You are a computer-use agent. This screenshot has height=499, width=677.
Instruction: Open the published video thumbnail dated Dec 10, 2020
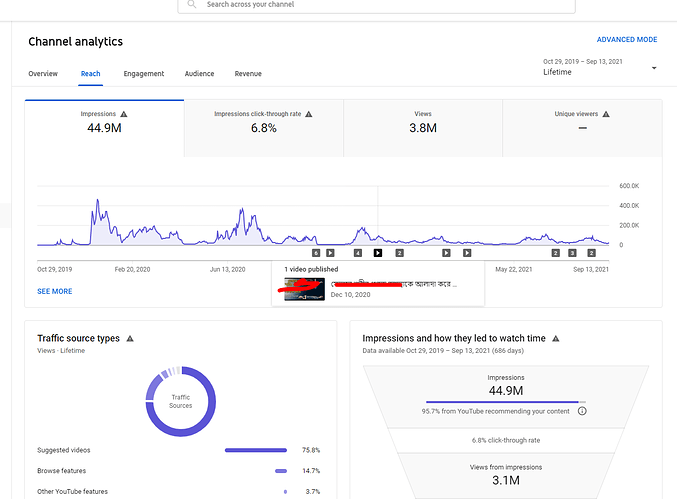click(304, 289)
